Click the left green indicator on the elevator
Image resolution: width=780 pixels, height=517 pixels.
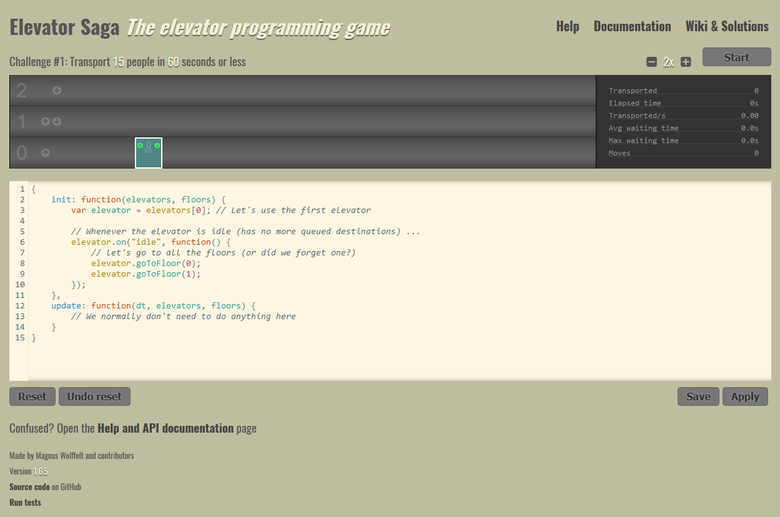[x=140, y=145]
